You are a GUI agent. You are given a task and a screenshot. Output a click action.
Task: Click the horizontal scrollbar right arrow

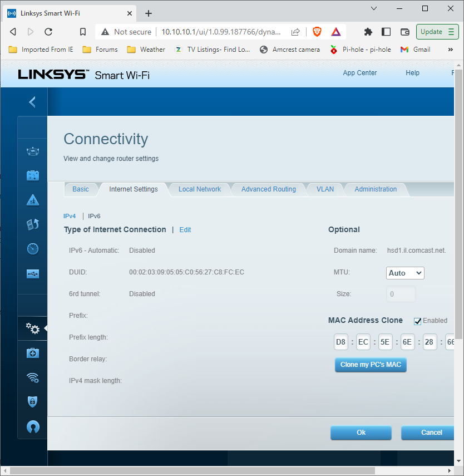[x=450, y=471]
